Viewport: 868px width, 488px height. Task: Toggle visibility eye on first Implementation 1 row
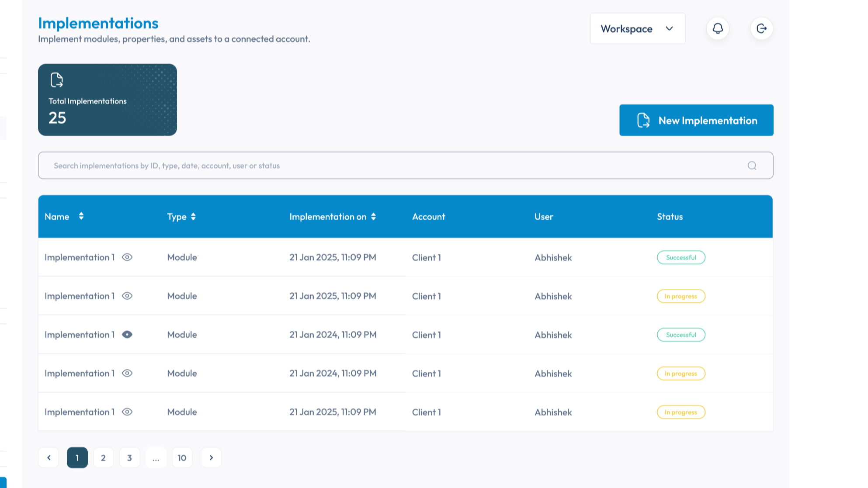pos(127,257)
